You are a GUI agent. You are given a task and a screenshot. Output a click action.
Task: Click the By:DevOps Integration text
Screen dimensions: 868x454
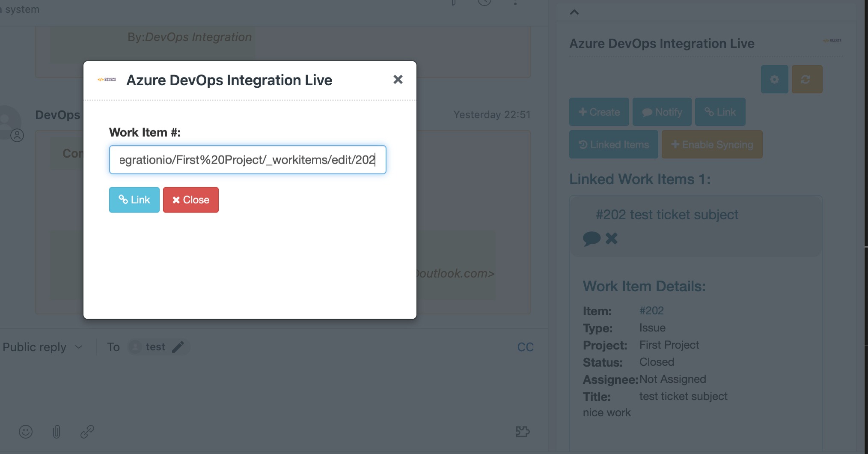pyautogui.click(x=190, y=37)
